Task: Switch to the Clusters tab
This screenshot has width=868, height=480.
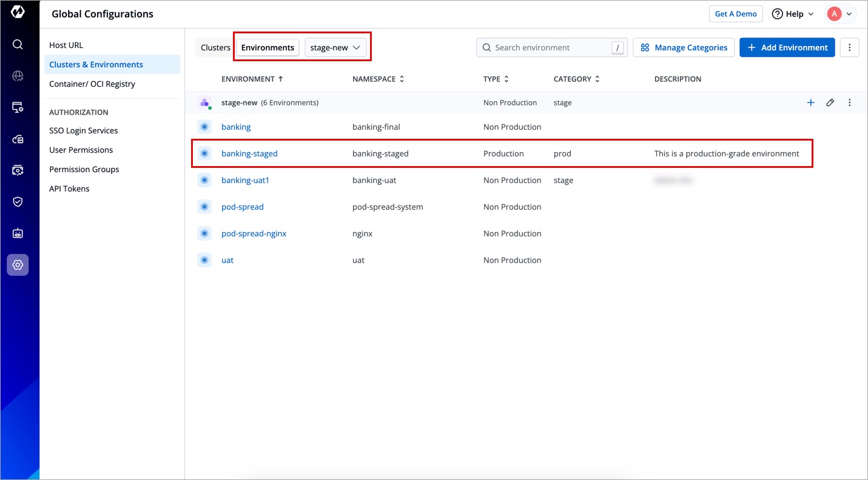Action: (x=215, y=47)
